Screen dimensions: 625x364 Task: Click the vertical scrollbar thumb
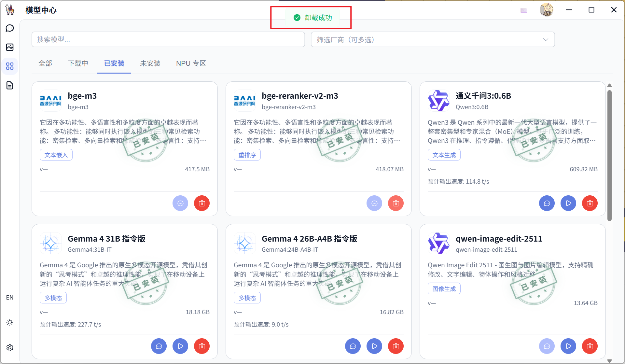click(x=609, y=156)
